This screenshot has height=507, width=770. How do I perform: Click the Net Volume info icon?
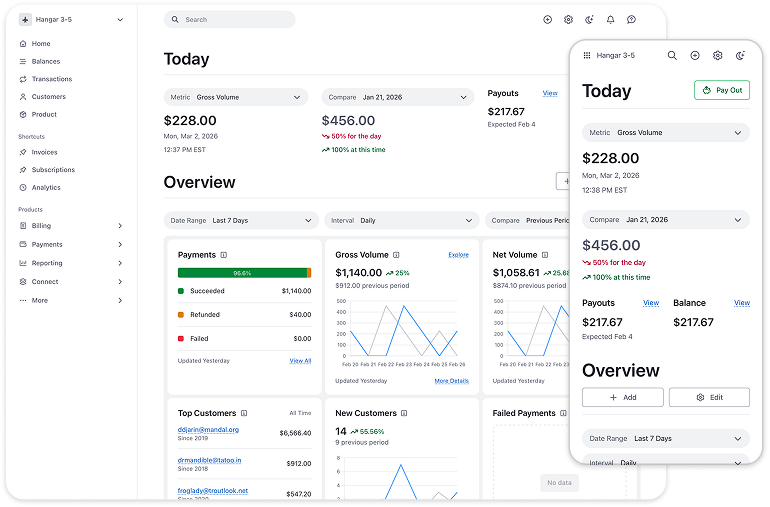coord(545,255)
